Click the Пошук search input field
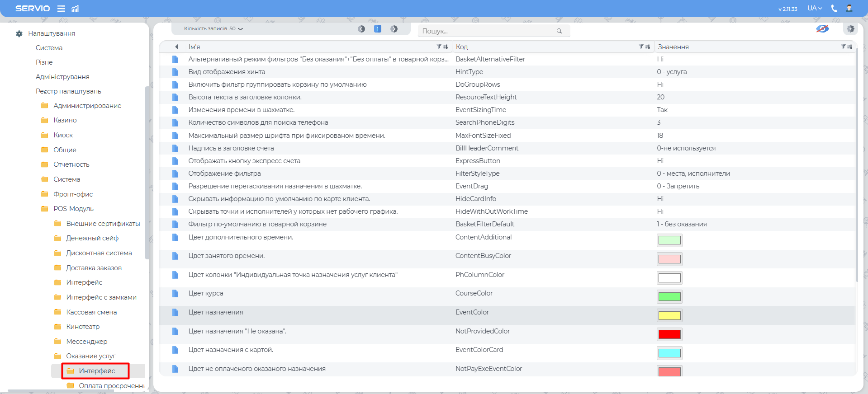Viewport: 868px width, 394px height. tap(489, 31)
